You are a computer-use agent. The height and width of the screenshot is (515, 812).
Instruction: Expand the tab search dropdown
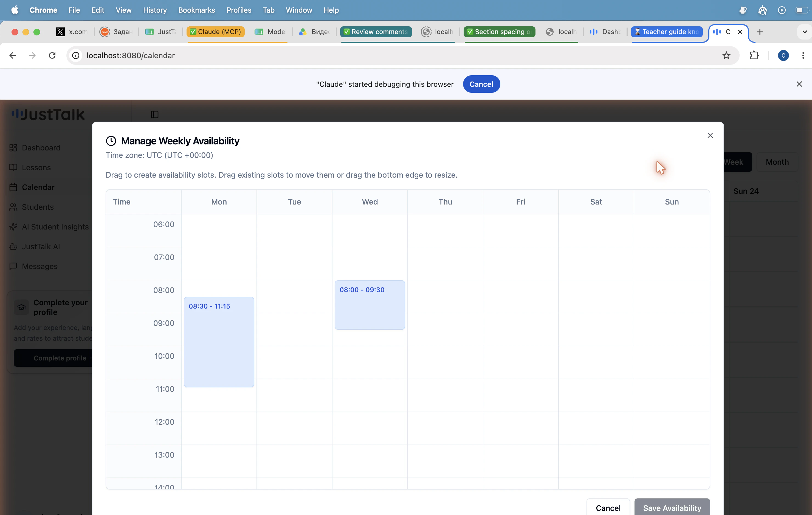(804, 32)
